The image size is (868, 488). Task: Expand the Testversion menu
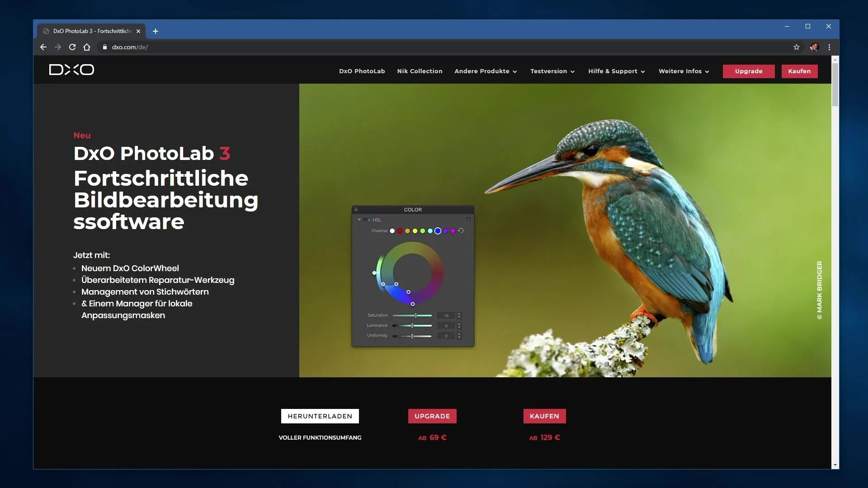coord(552,71)
